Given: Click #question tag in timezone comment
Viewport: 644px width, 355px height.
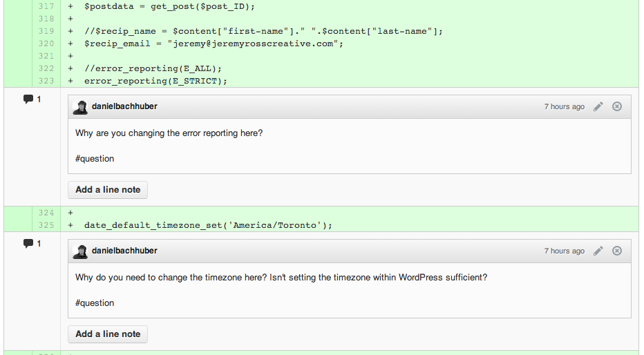Looking at the screenshot, I should click(x=95, y=303).
